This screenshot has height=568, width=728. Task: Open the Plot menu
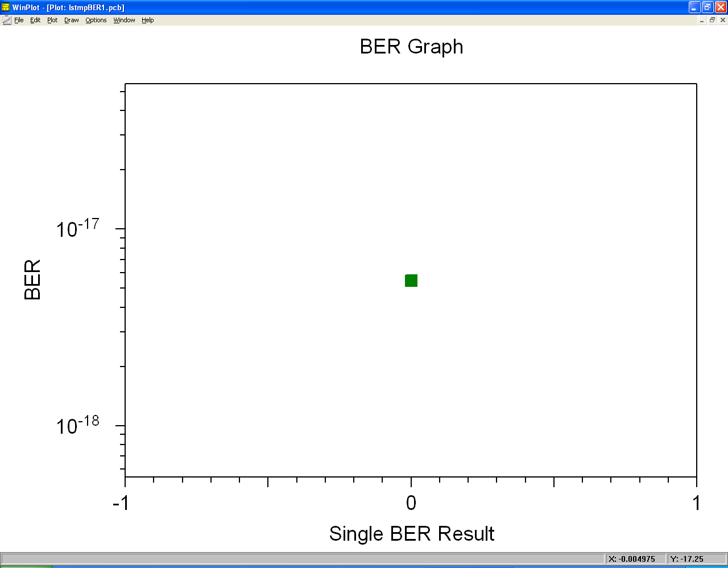click(x=52, y=20)
